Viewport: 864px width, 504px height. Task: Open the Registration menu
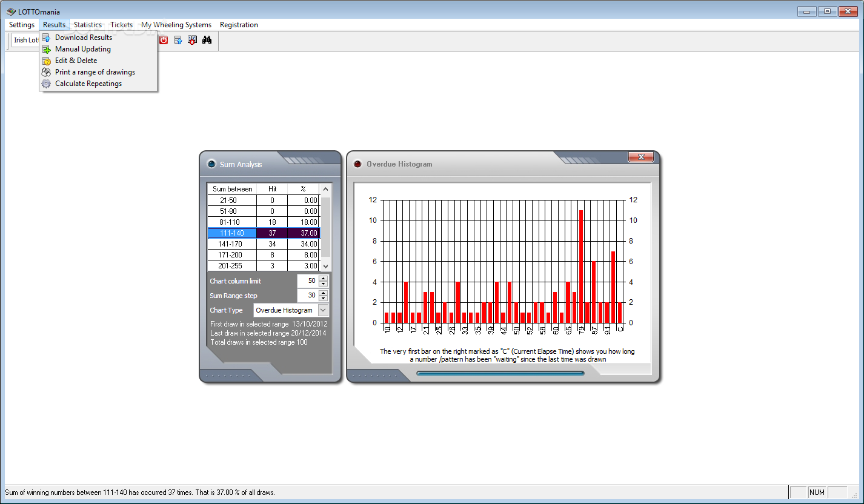239,25
